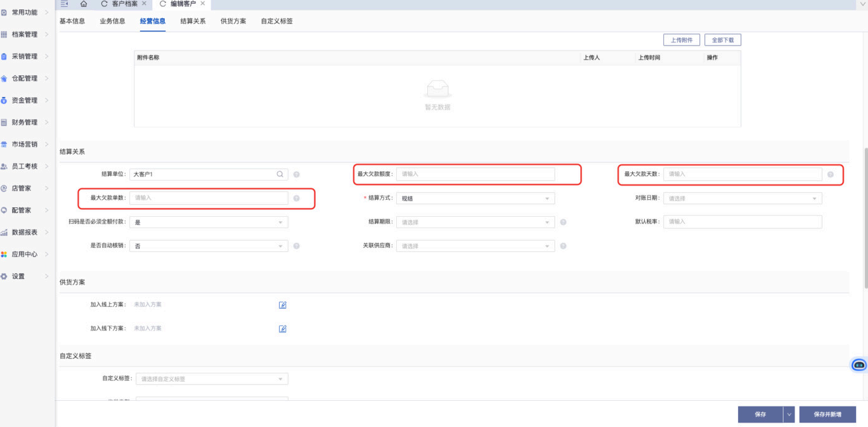Click help icon beside 最大欠款天数
This screenshot has width=868, height=427.
[x=831, y=174]
